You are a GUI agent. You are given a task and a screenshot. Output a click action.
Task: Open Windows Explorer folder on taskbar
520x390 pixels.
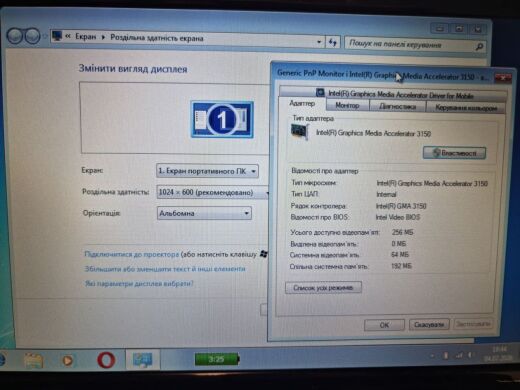click(x=33, y=360)
